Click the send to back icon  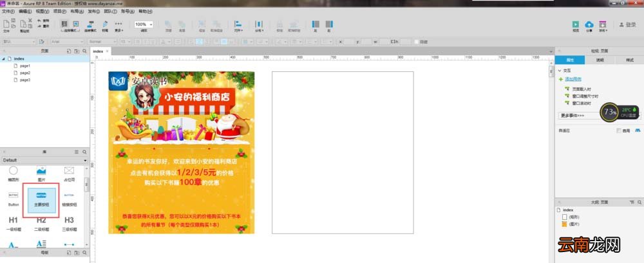182,24
